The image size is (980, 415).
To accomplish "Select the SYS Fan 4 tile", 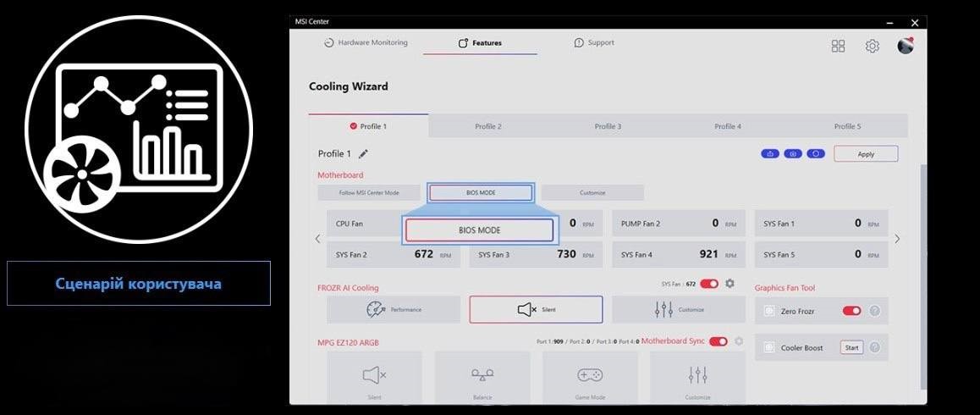I will (678, 255).
